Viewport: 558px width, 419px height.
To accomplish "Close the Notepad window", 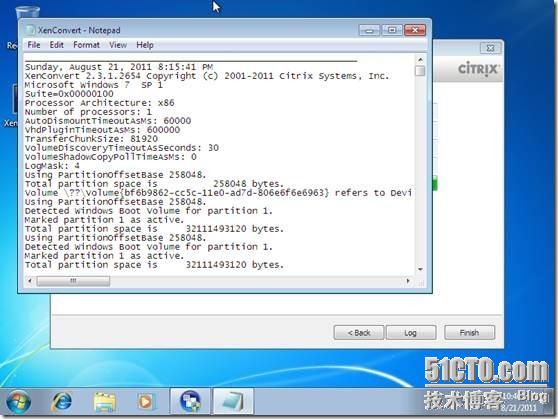I will point(415,30).
